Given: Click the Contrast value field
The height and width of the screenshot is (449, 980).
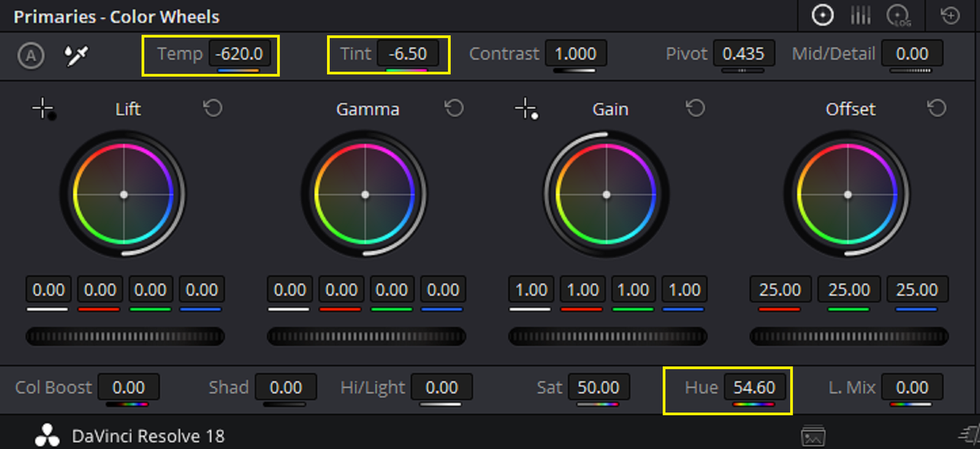Looking at the screenshot, I should pyautogui.click(x=575, y=54).
